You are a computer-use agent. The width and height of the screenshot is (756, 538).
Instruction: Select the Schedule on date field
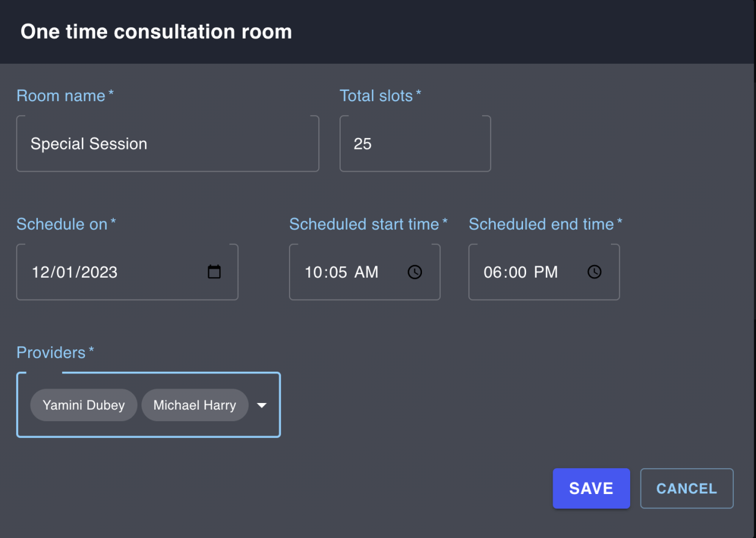(x=108, y=272)
